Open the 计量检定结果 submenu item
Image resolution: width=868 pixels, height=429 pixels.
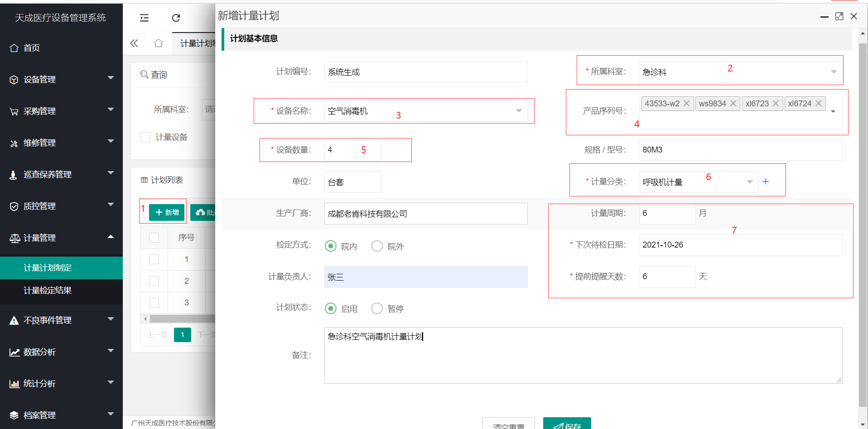[x=61, y=291]
